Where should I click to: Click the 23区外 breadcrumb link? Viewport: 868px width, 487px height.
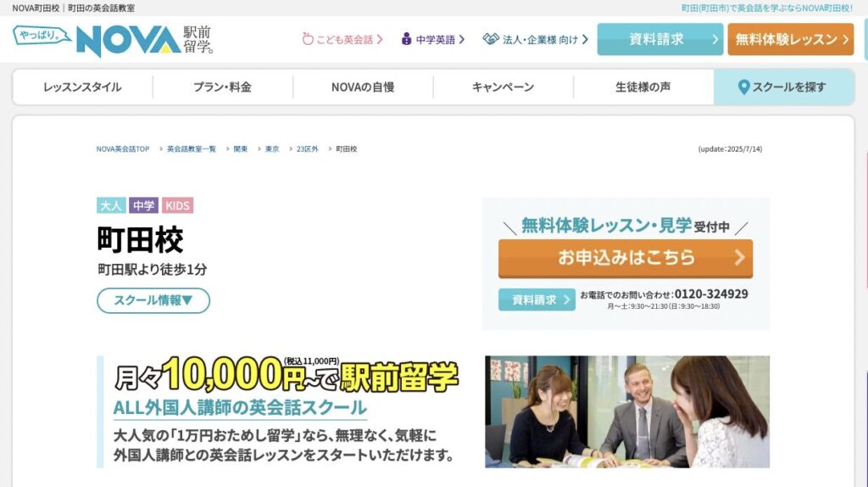point(307,149)
